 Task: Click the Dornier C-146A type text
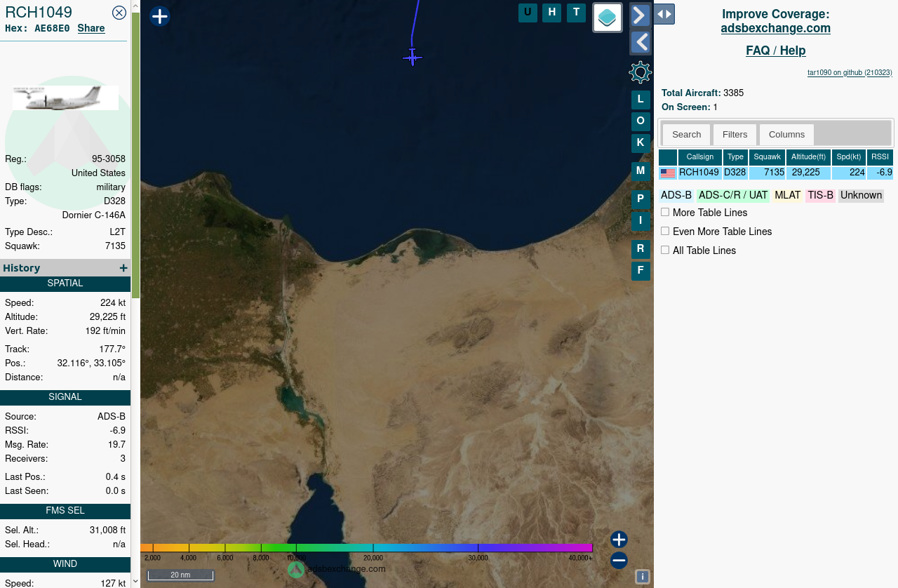pyautogui.click(x=94, y=215)
